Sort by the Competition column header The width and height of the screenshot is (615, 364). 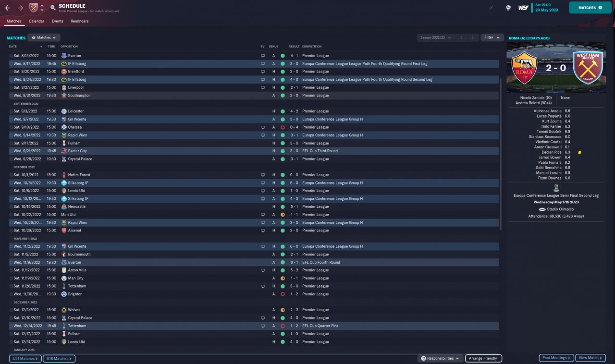[312, 47]
